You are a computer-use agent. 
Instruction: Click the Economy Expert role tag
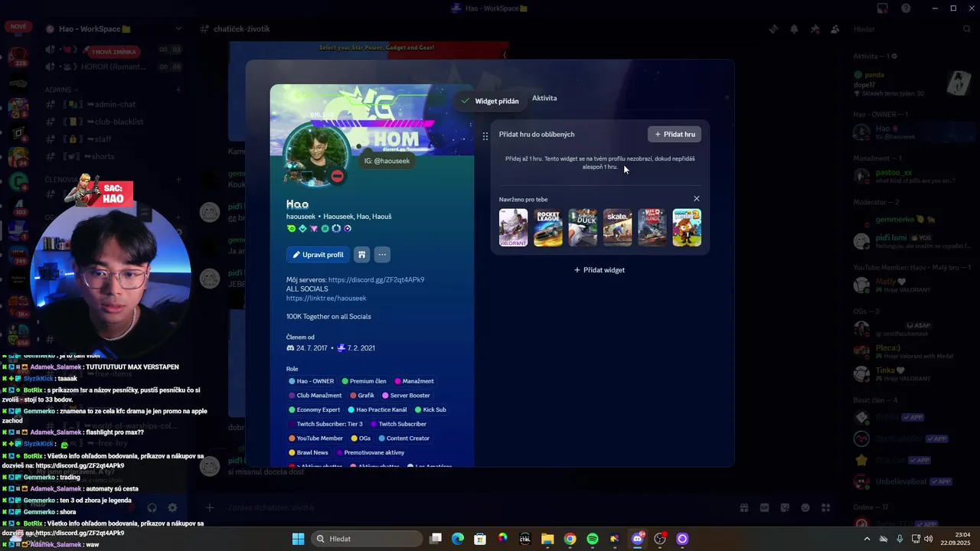[x=315, y=410]
